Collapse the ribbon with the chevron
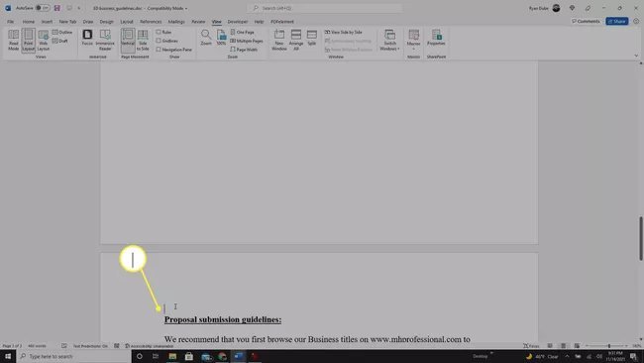Image resolution: width=644 pixels, height=363 pixels. 636,56
